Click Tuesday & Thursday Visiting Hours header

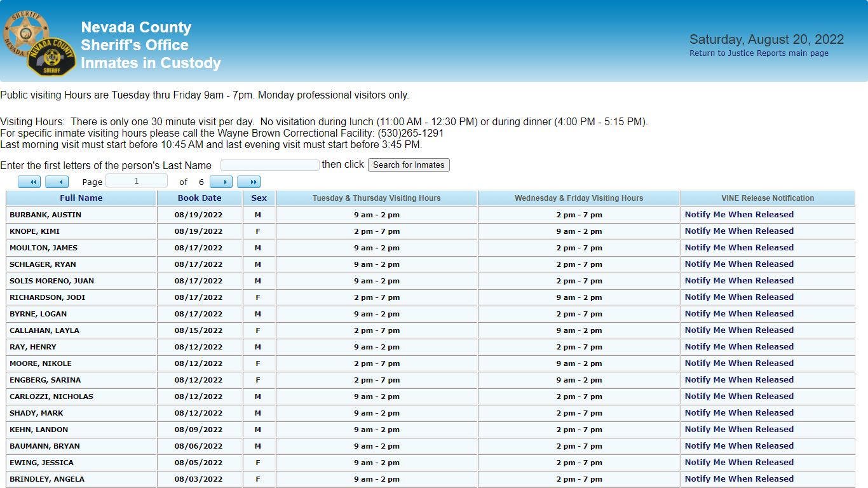pos(377,198)
